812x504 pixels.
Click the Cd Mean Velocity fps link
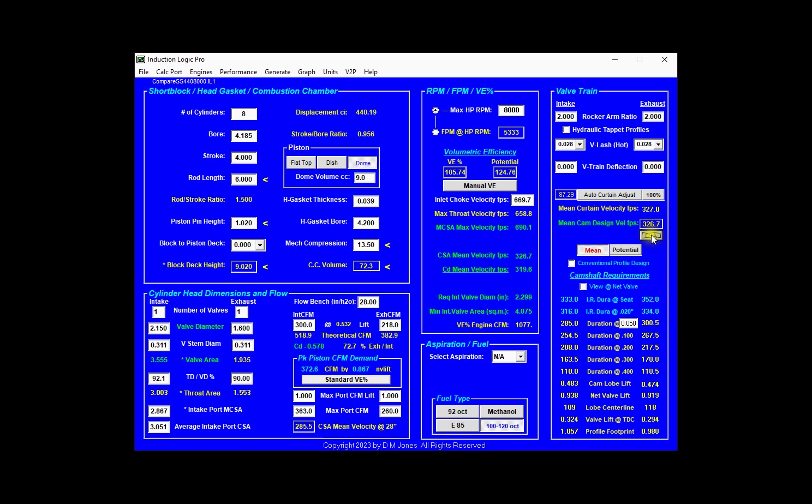click(475, 269)
